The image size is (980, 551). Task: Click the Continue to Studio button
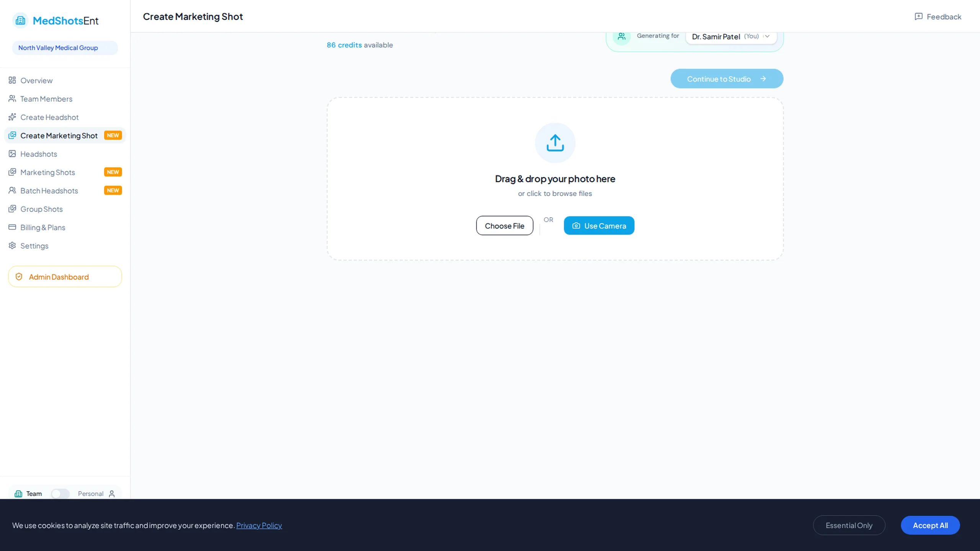tap(726, 78)
